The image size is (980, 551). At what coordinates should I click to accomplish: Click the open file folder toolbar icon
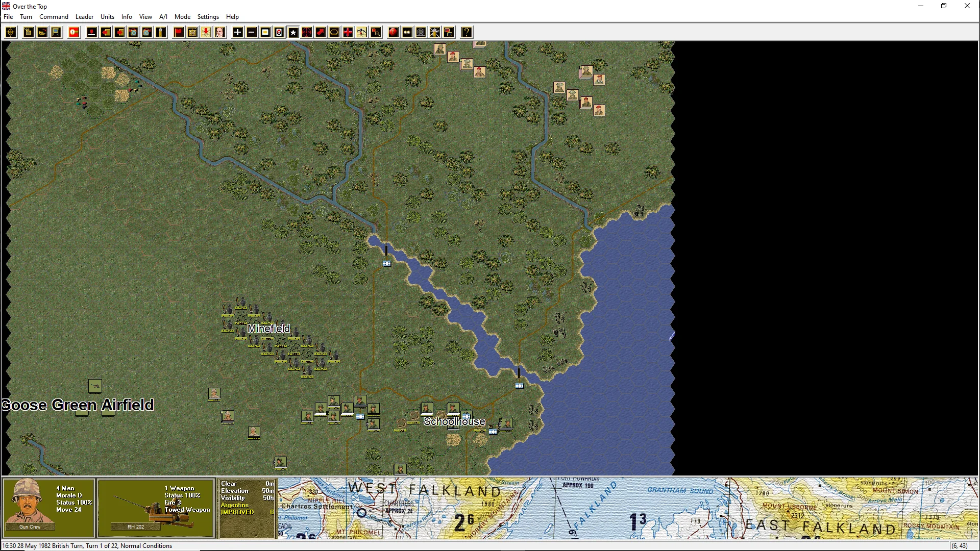(42, 33)
